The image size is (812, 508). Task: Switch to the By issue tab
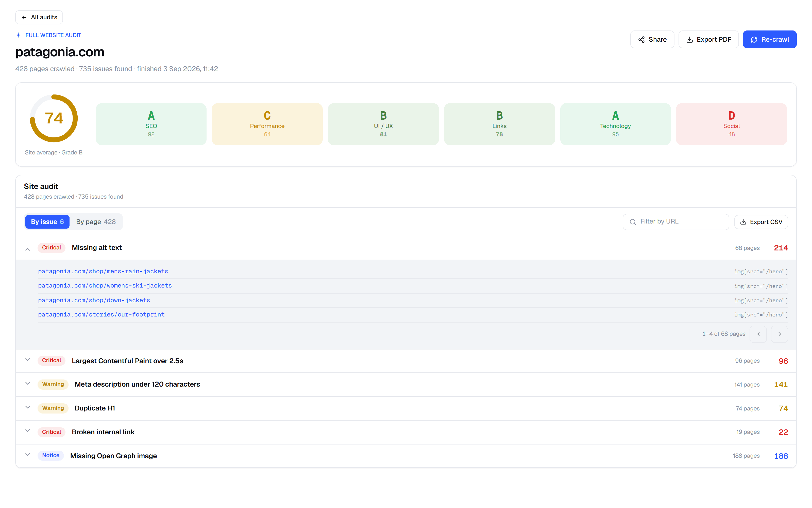47,222
